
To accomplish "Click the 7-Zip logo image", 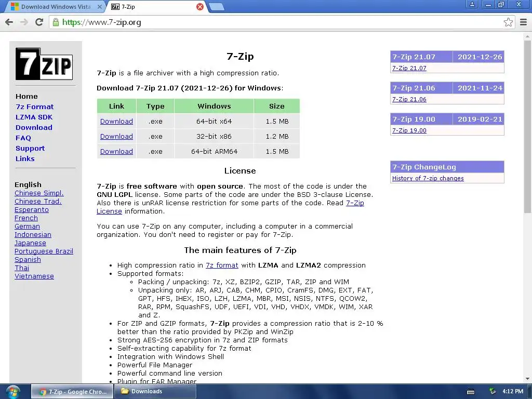I will pos(44,64).
